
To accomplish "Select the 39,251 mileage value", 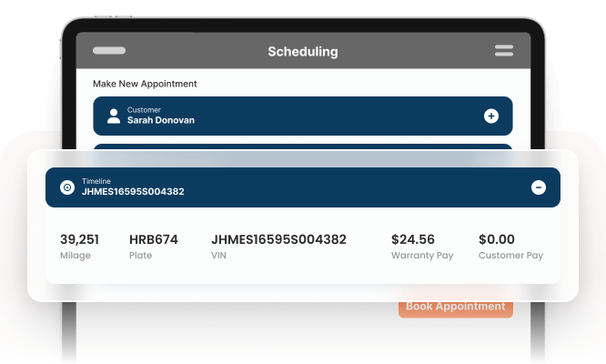I will click(79, 240).
